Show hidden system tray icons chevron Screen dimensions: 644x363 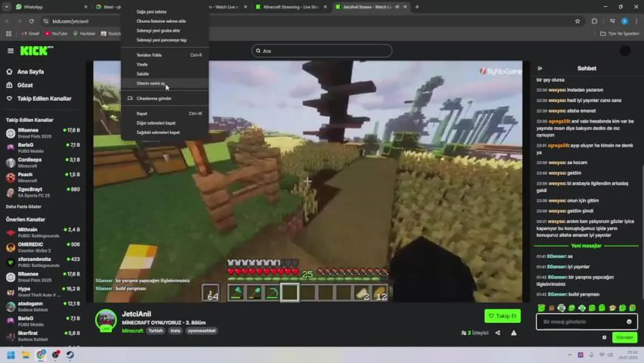[x=570, y=355]
